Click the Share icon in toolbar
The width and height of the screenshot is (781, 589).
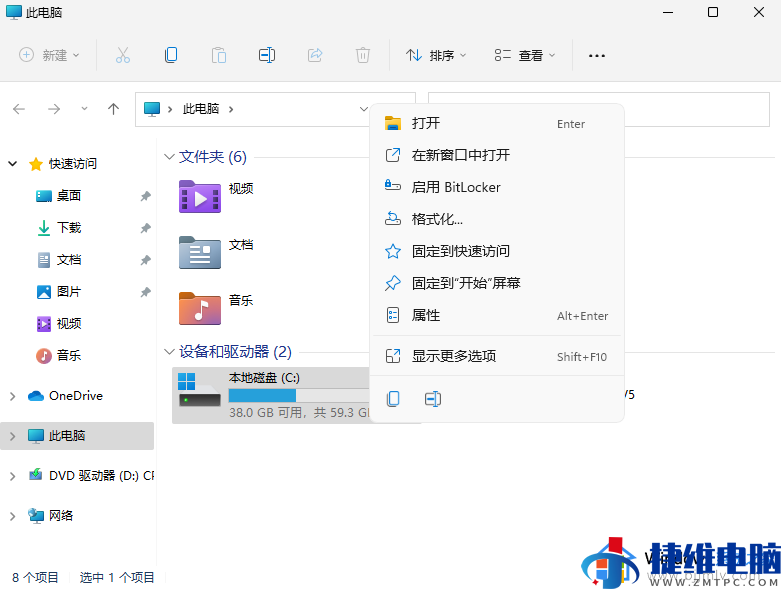click(315, 56)
